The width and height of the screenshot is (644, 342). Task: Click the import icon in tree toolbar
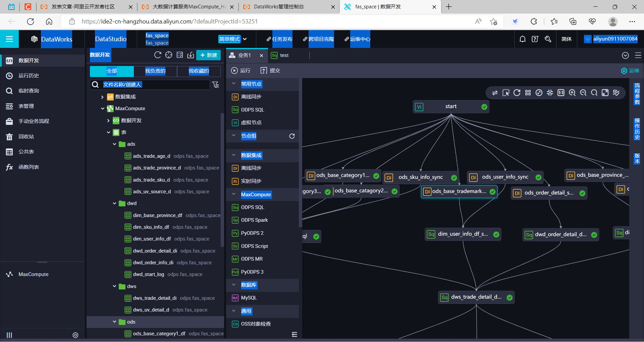[191, 55]
